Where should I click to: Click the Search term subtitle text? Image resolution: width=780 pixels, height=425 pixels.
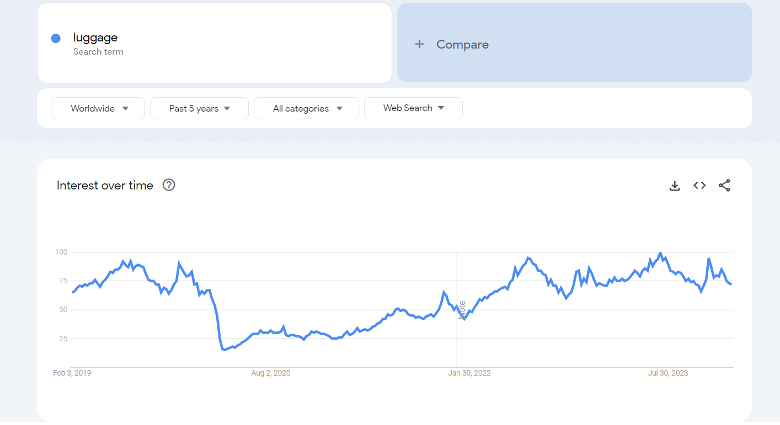[x=98, y=52]
